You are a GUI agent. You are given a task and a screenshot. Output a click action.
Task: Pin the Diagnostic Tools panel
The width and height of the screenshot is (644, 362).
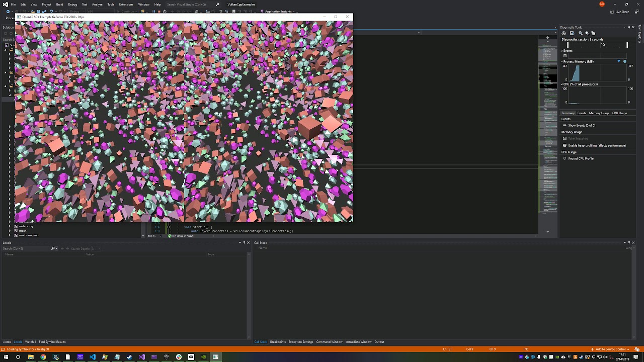[x=629, y=27]
